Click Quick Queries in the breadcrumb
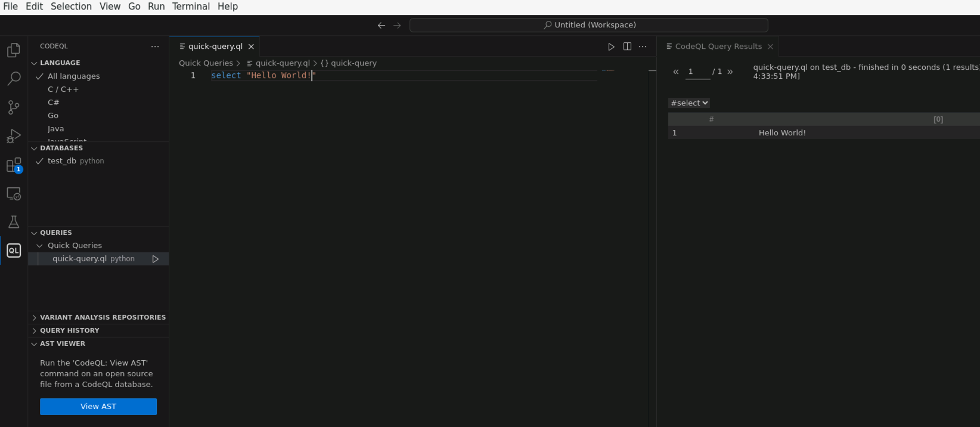Image resolution: width=980 pixels, height=427 pixels. click(x=206, y=63)
